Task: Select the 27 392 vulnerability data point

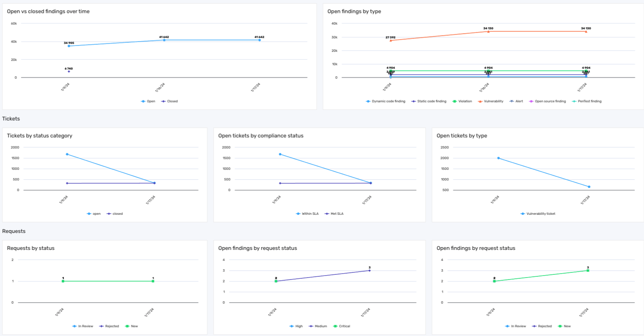Action: point(391,41)
